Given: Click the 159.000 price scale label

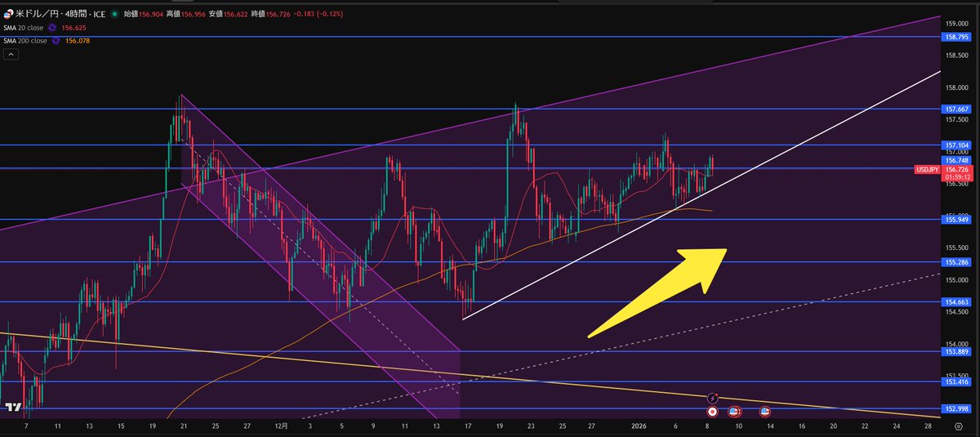Looking at the screenshot, I should [957, 23].
